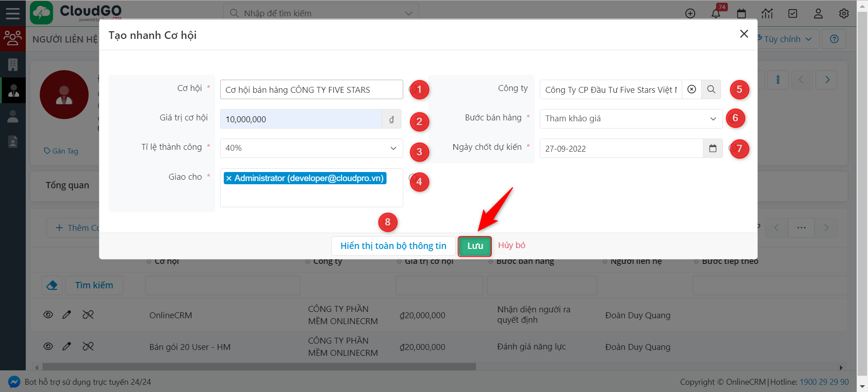Screen dimensions: 868x392
Task: Click the quick create plus icon
Action: (x=690, y=14)
